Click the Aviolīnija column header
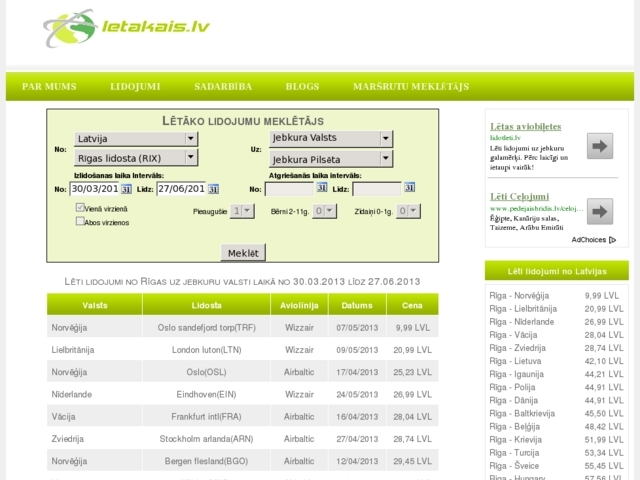This screenshot has height=480, width=640. click(299, 304)
